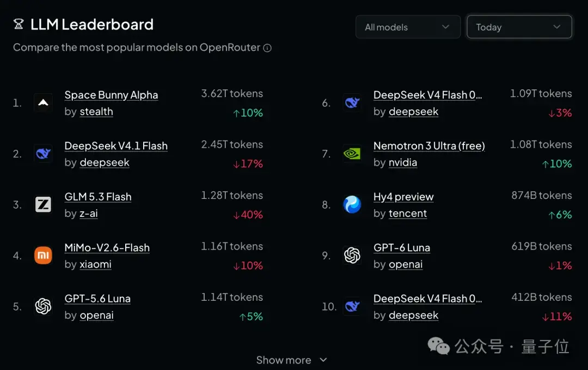Visit the xiaomi provider link
This screenshot has width=588, height=370.
(x=95, y=264)
